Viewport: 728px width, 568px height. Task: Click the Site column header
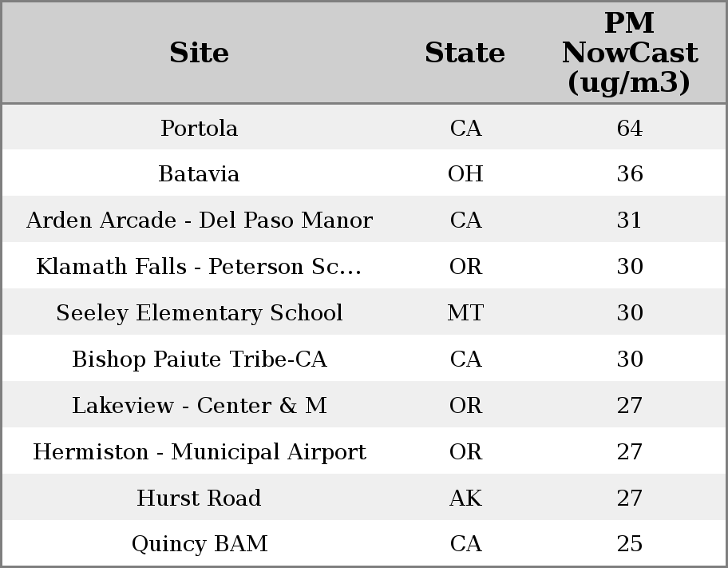pyautogui.click(x=199, y=53)
